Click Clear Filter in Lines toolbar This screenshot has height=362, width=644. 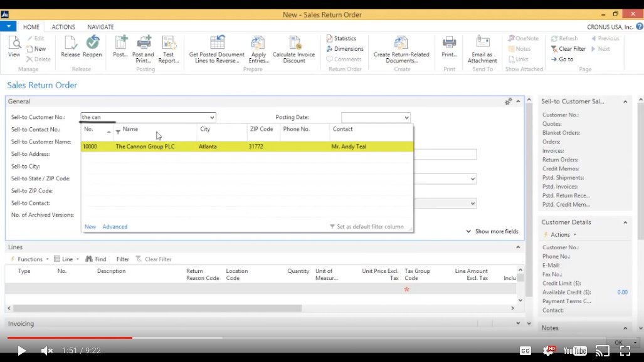point(153,259)
